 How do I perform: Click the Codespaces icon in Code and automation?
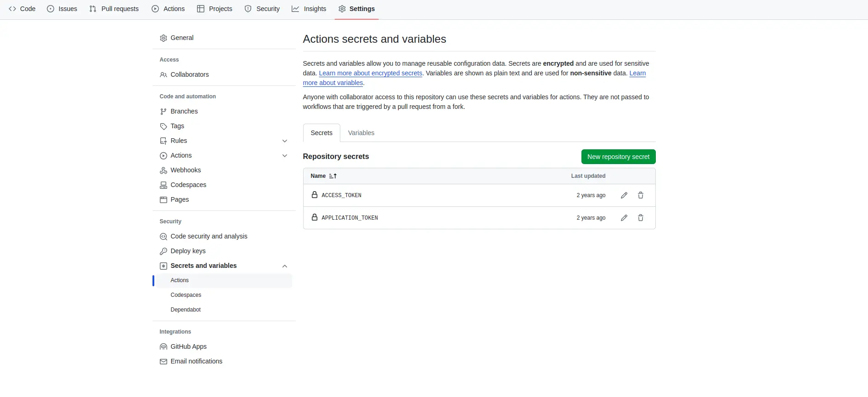[x=163, y=185]
